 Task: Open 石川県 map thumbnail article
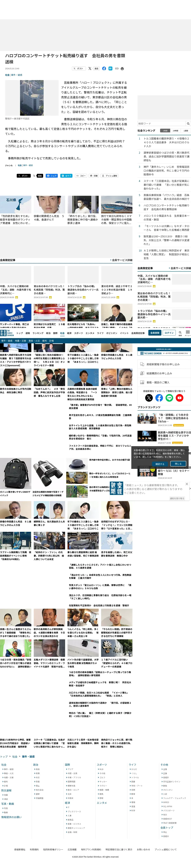tap(16, 204)
